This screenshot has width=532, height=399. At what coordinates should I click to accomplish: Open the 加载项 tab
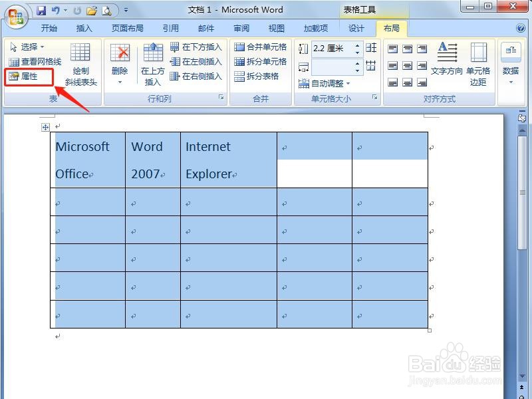click(315, 28)
